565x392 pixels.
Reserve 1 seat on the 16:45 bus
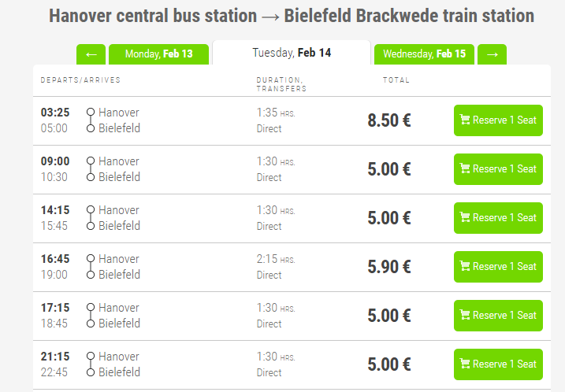[498, 267]
